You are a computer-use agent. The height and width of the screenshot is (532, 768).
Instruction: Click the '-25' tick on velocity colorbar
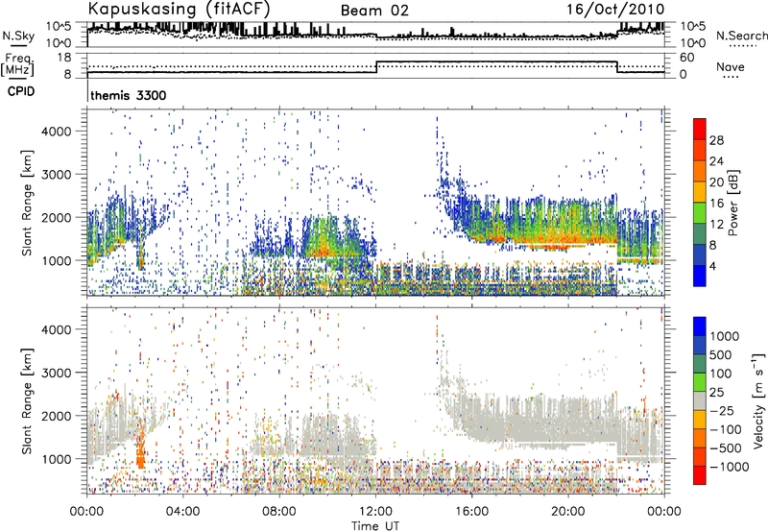coord(722,410)
